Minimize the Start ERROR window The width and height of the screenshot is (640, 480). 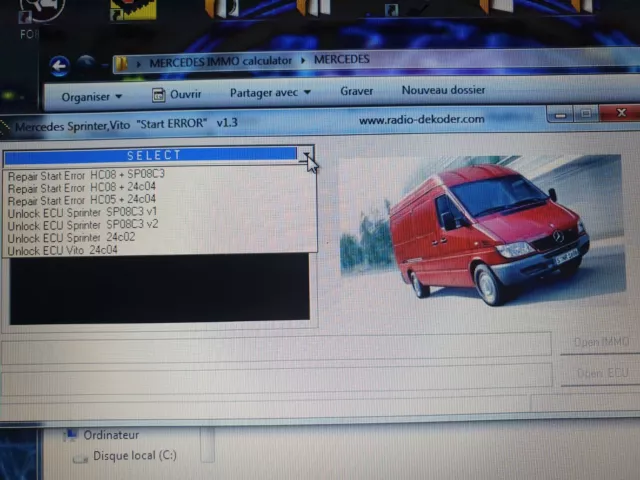tap(560, 114)
